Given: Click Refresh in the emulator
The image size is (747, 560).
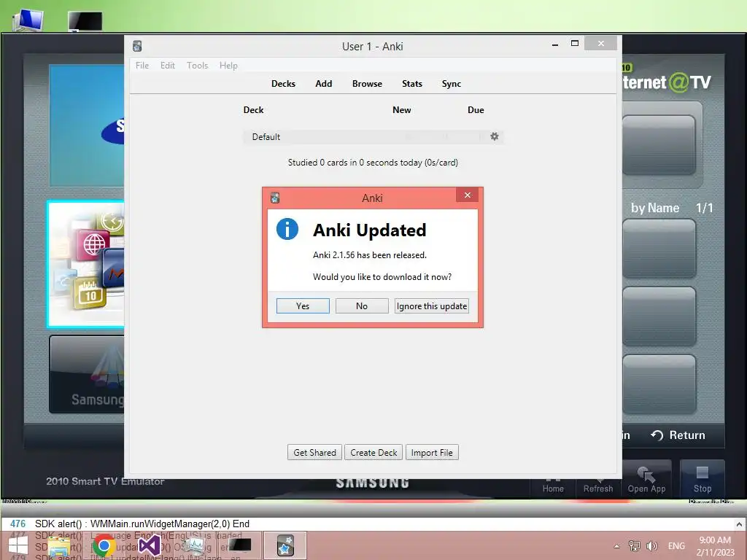Looking at the screenshot, I should tap(598, 488).
